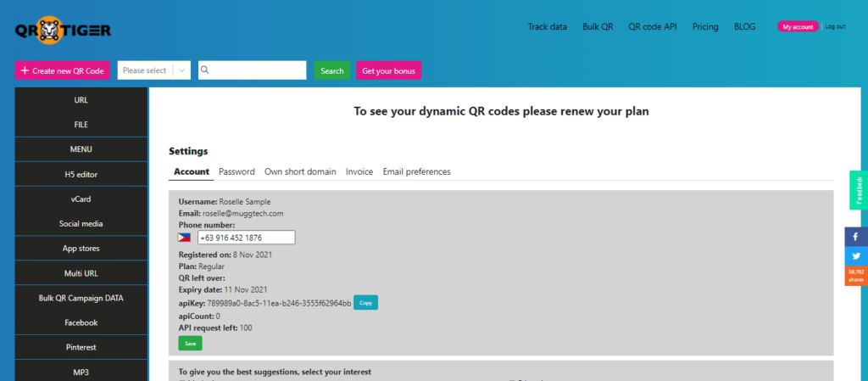This screenshot has height=381, width=868.
Task: Click the email roselle@muggtech.com
Action: pos(243,213)
